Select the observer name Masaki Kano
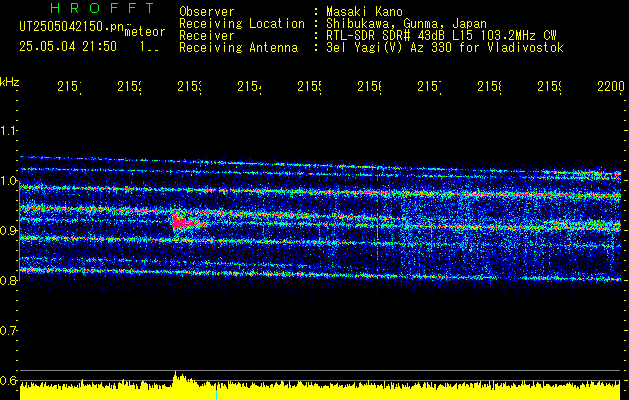Viewport: 629px width, 400px height. pos(364,11)
